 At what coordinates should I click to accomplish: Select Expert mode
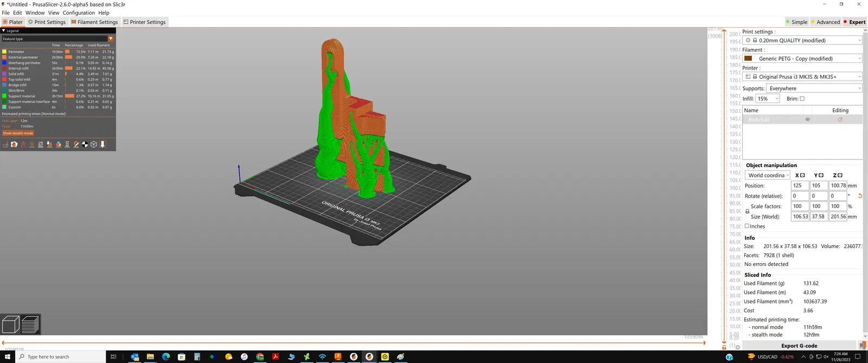[x=854, y=22]
